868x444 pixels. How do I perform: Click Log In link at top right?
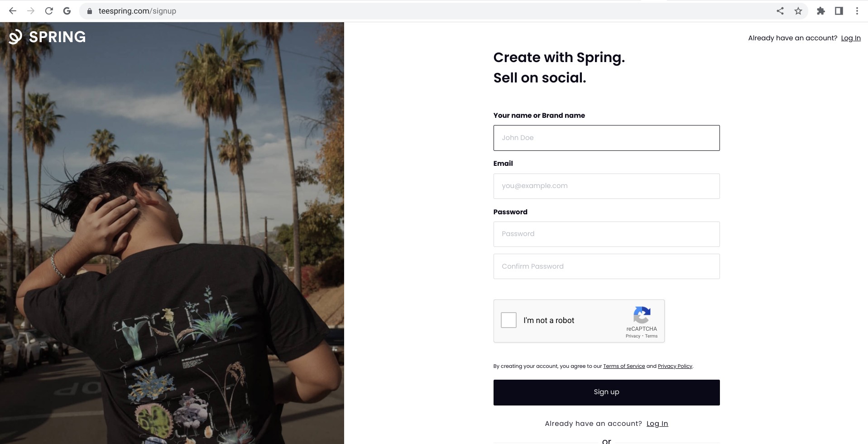[851, 38]
